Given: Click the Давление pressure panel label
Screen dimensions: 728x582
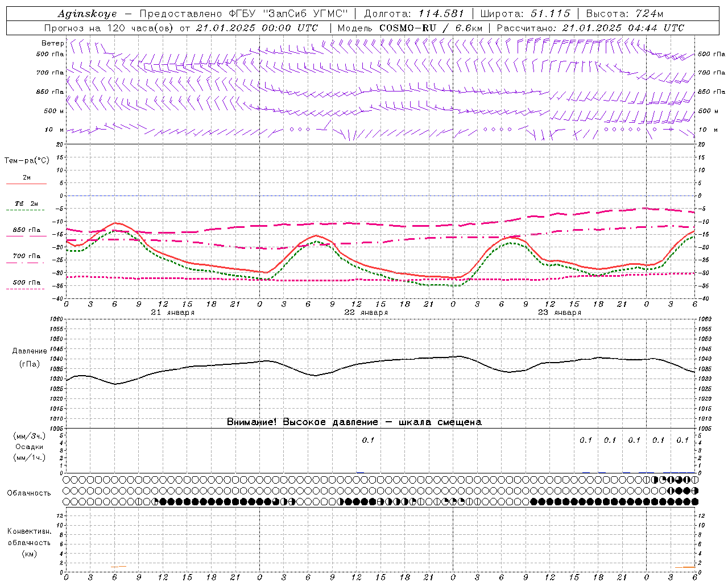Looking at the screenshot, I should [30, 351].
